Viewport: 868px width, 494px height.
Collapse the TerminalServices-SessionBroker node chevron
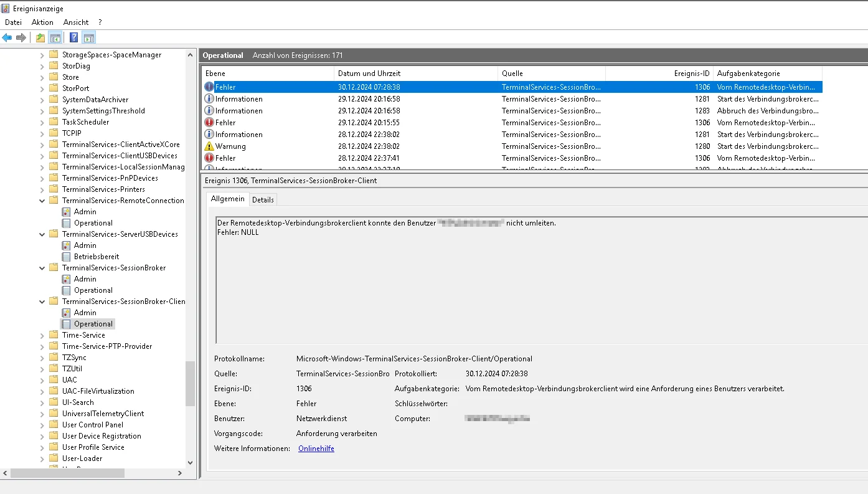[x=42, y=268]
